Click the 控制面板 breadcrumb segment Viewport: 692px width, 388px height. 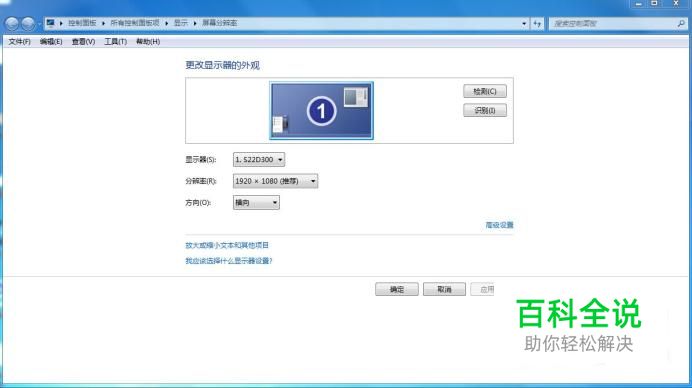(x=82, y=23)
